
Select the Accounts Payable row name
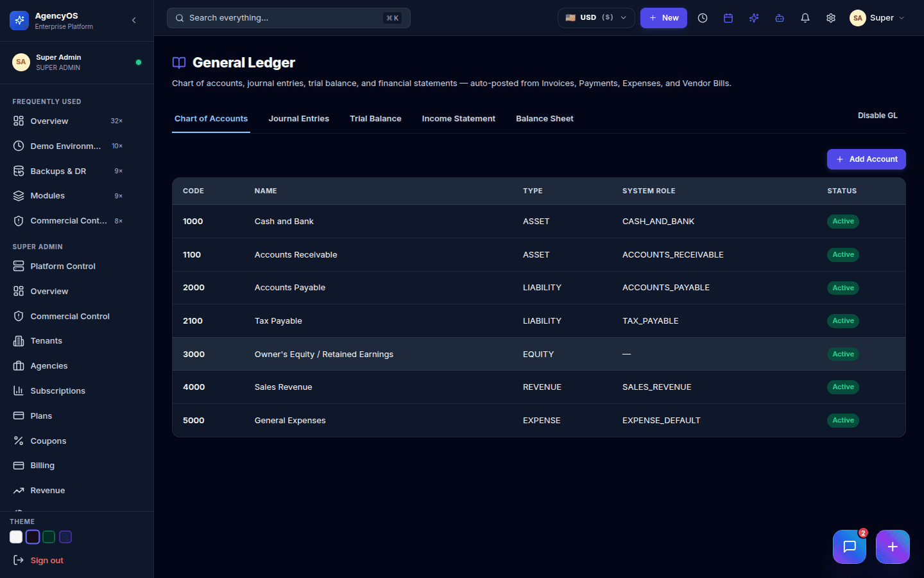(290, 288)
